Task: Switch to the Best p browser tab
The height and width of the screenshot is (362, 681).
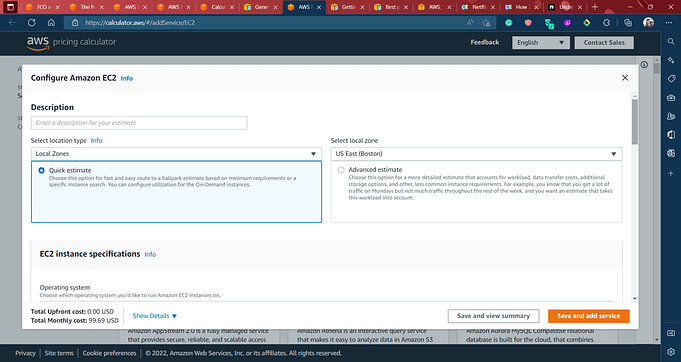Action: point(390,7)
